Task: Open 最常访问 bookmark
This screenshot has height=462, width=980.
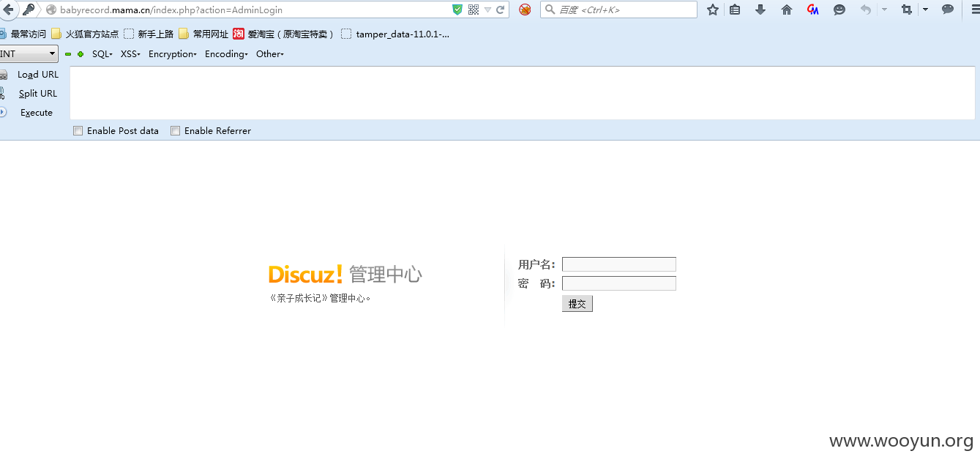Action: (23, 34)
